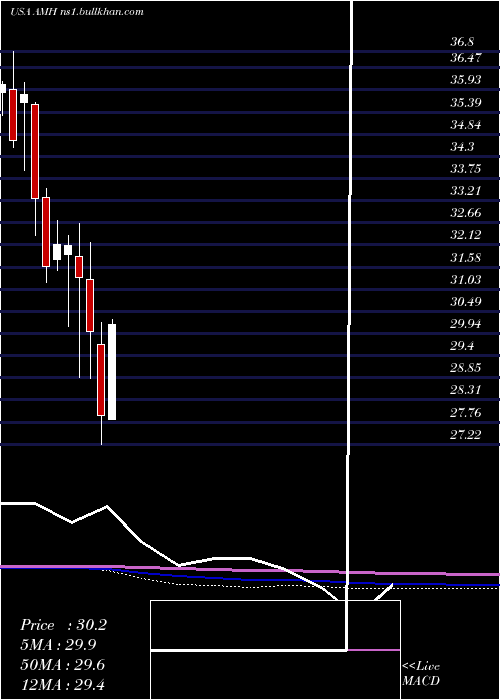Click the 31.03 price axis label
The height and width of the screenshot is (700, 500).
(466, 279)
